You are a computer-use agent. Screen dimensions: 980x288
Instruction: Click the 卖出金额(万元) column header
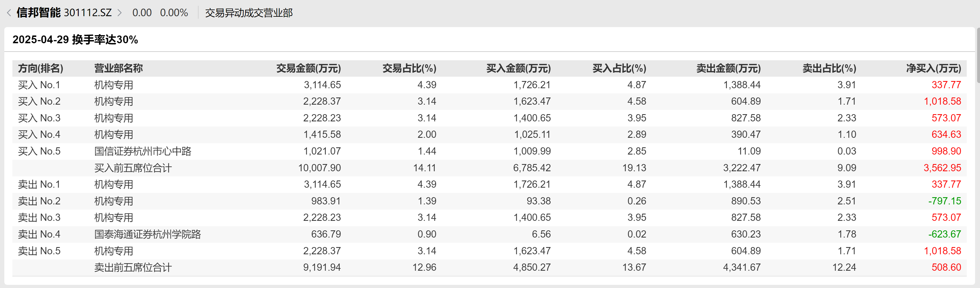(728, 69)
